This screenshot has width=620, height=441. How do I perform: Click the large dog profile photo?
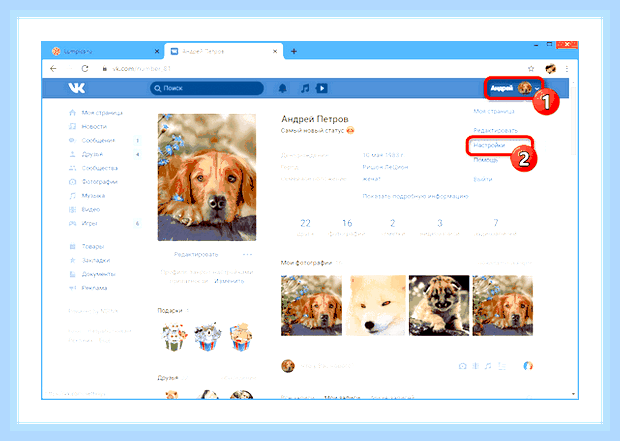pyautogui.click(x=207, y=177)
